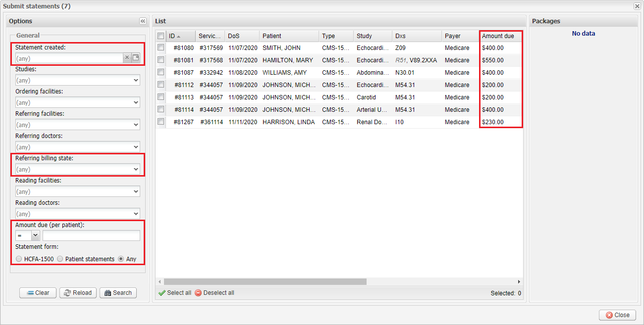
Task: Open the Amount due comparison operator dropdown
Action: pos(35,235)
